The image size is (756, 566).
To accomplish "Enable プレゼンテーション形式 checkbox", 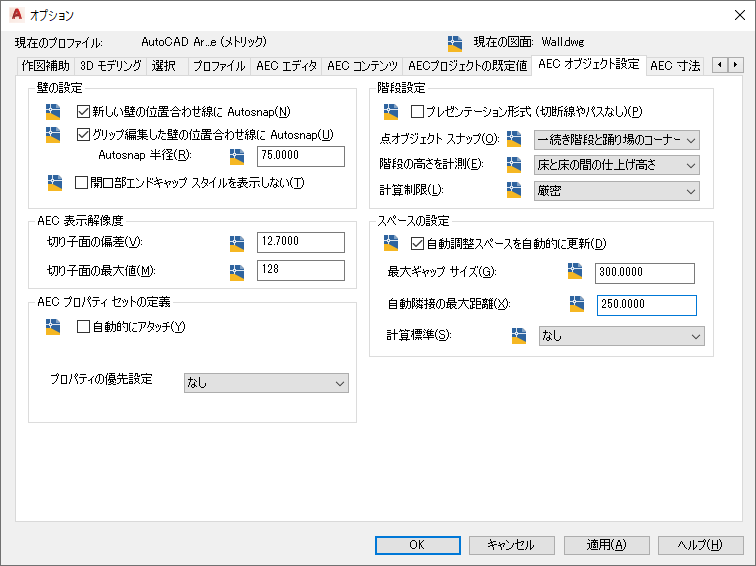I will click(418, 112).
